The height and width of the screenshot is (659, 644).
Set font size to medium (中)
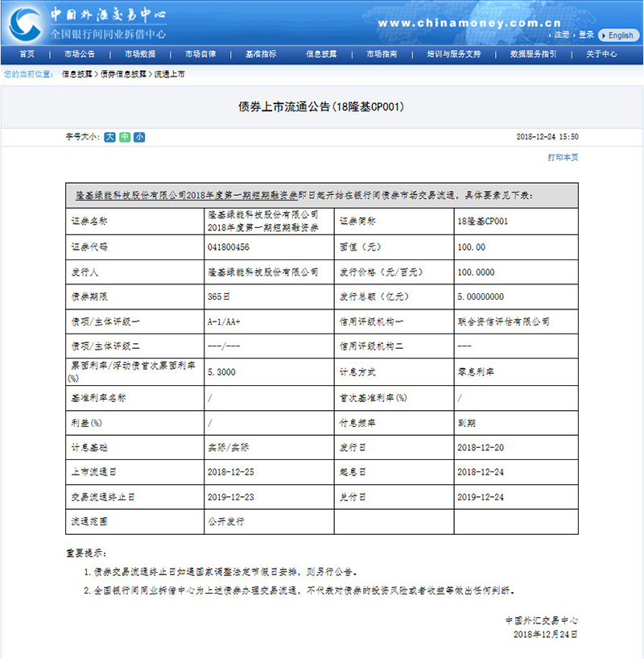click(x=125, y=137)
